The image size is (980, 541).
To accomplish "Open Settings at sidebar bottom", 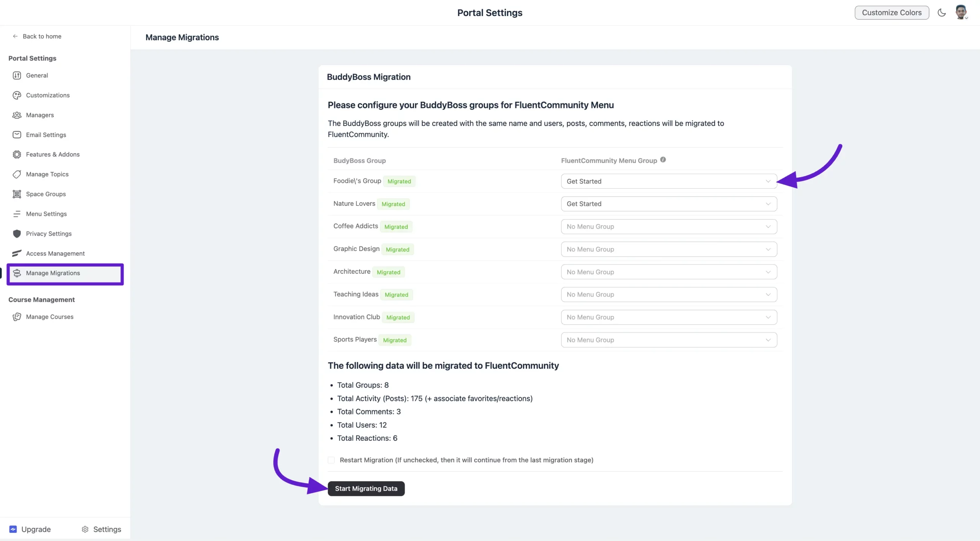I will click(x=101, y=529).
